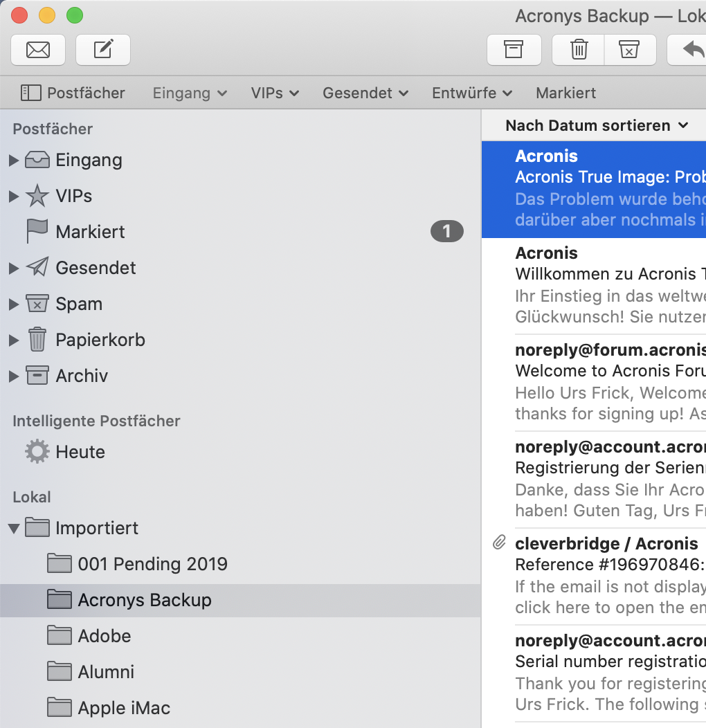706x728 pixels.
Task: Expand the Archiv mailbox triangle
Action: click(x=14, y=376)
